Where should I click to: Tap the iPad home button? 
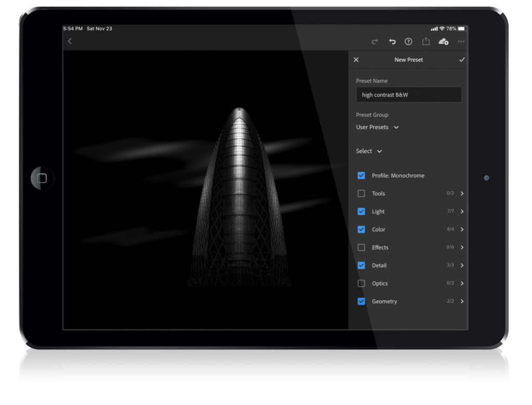point(42,178)
